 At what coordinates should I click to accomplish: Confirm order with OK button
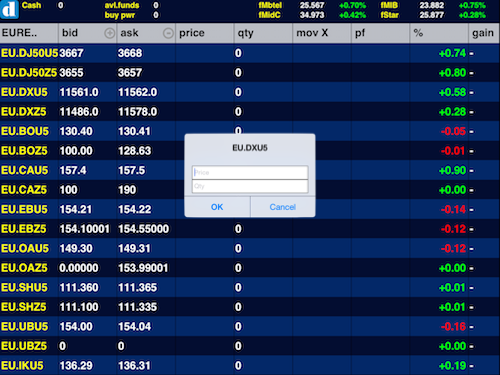217,207
